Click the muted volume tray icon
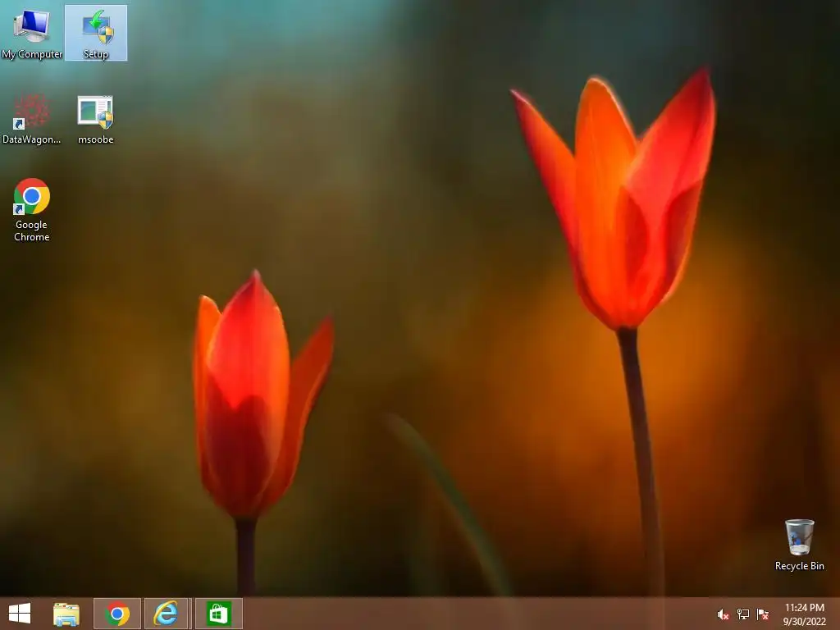Screen dimensions: 840x630 pyautogui.click(x=723, y=614)
